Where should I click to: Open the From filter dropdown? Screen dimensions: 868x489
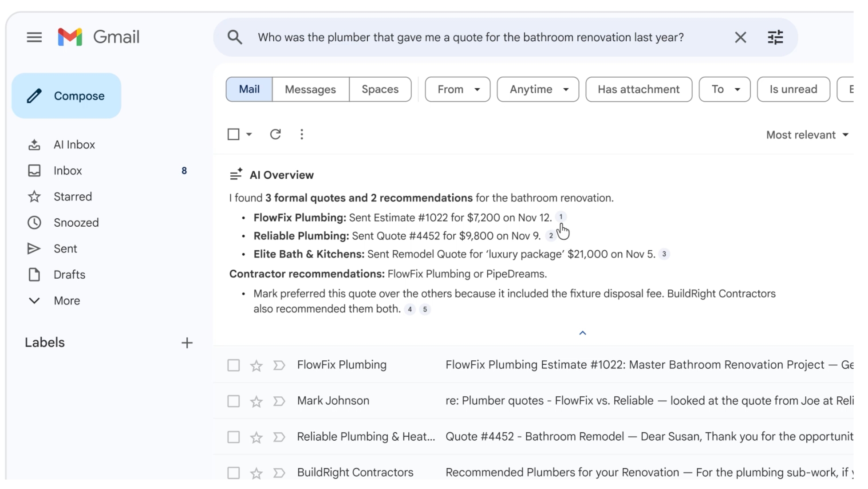click(458, 89)
